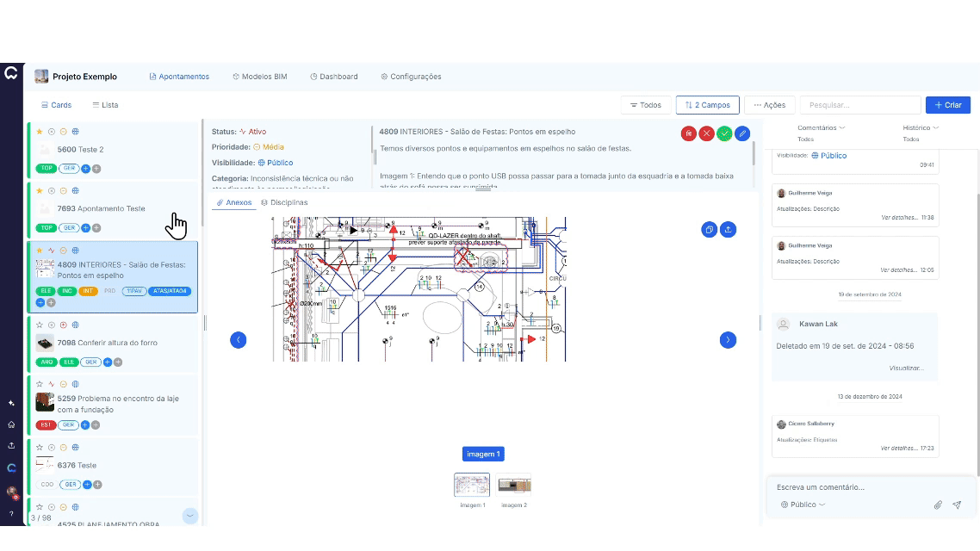The height and width of the screenshot is (551, 980).
Task: Open the Público visibility dropdown in the comment box
Action: click(x=803, y=505)
